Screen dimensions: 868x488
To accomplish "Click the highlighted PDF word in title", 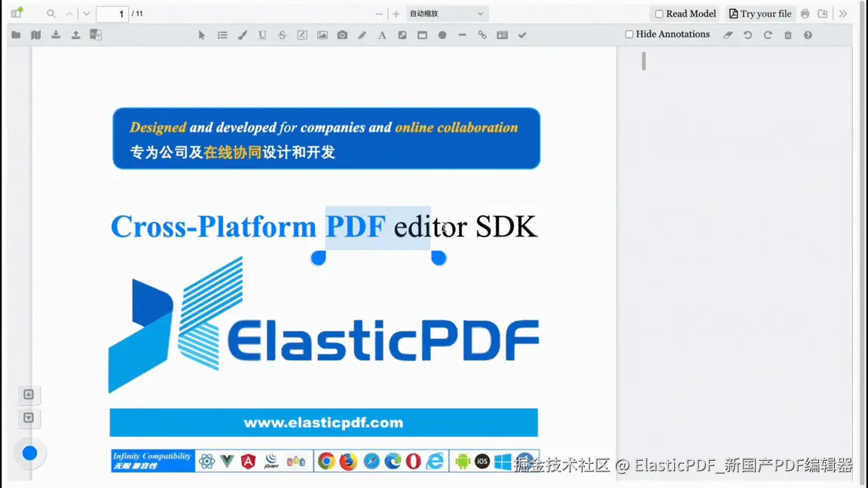I will tap(356, 226).
